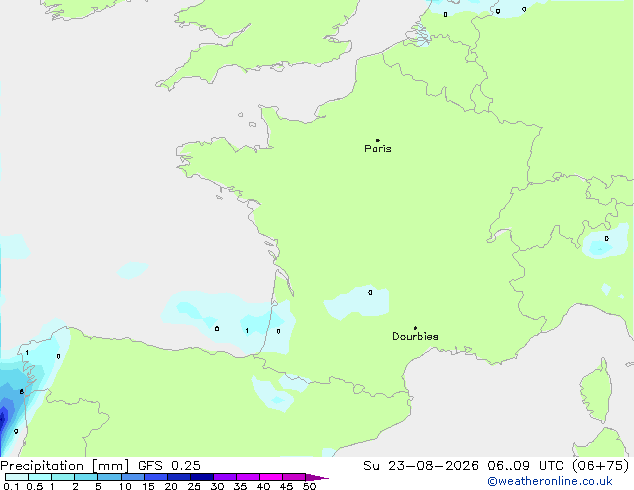Click the legend value "0.1"
Image resolution: width=634 pixels, height=490 pixels.
11,486
